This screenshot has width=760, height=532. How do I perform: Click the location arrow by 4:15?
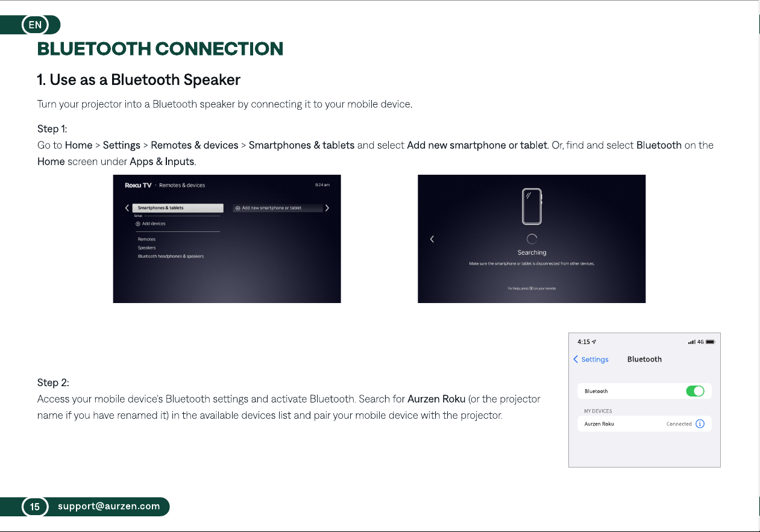point(594,342)
